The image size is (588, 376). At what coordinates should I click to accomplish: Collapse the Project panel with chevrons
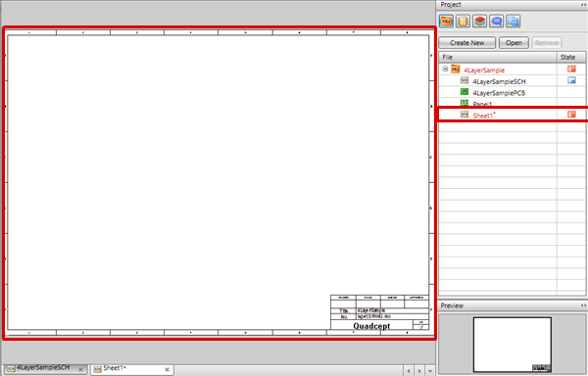(x=583, y=5)
